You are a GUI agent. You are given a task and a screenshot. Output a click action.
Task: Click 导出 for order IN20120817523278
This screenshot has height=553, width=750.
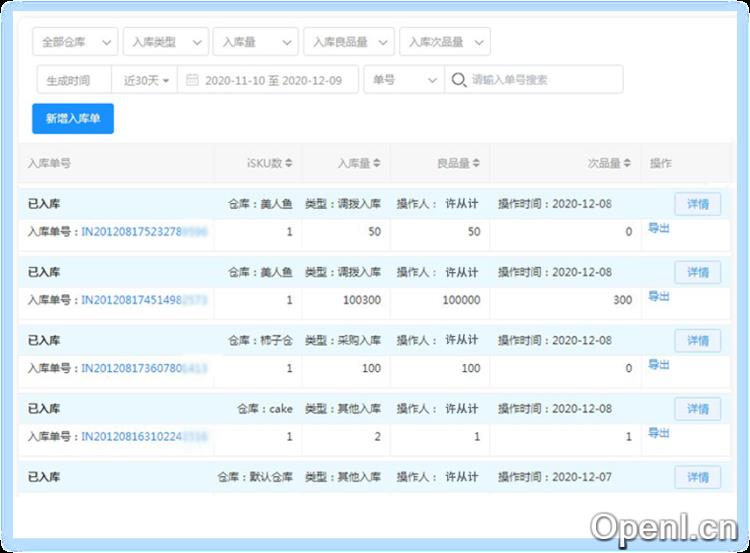tap(659, 228)
